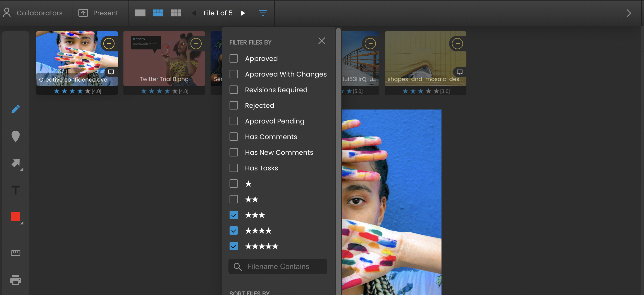Enable the Approved filter checkbox
The height and width of the screenshot is (295, 644).
(234, 58)
